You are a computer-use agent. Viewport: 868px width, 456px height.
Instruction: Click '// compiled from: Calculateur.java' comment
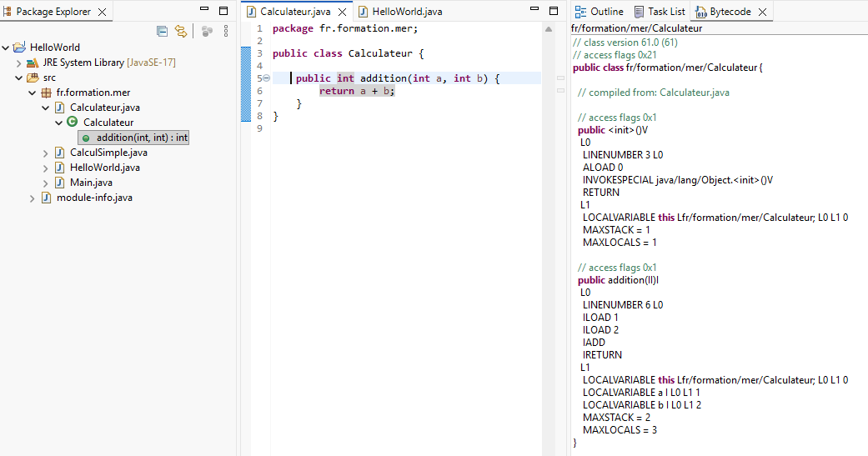(653, 93)
